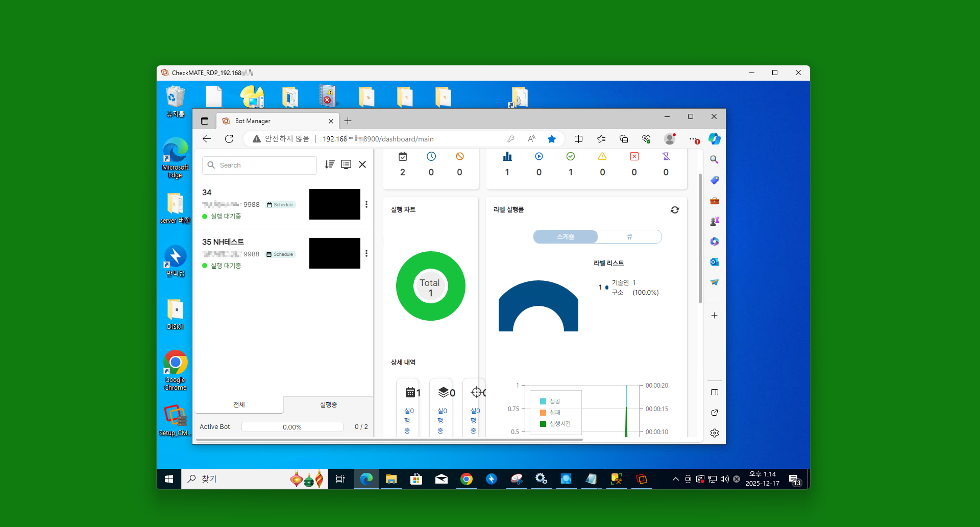The image size is (980, 527).
Task: Close the bot list panel with the X icon
Action: click(x=362, y=164)
